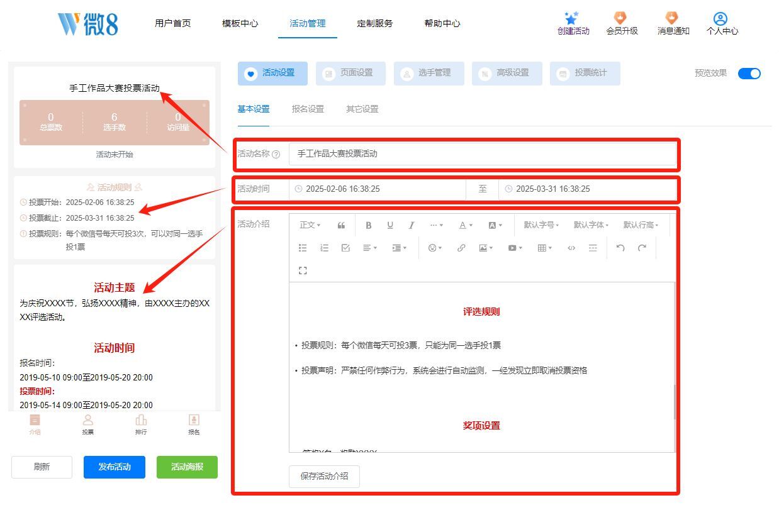The height and width of the screenshot is (532, 779).
Task: Toggle italic formatting in the editor
Action: tap(412, 225)
